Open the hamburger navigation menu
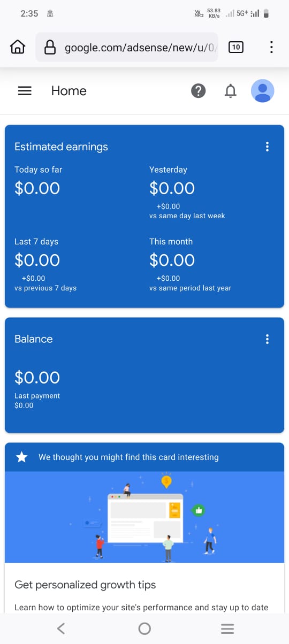This screenshot has height=644, width=289. click(25, 91)
